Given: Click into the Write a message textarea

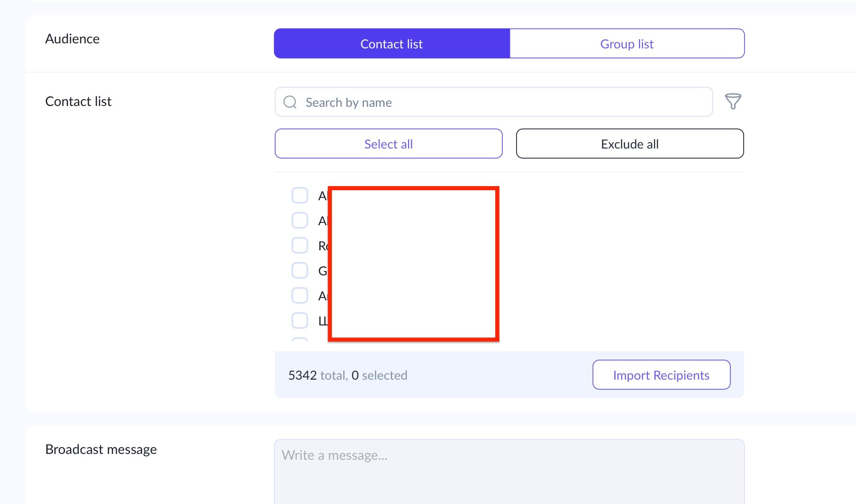Looking at the screenshot, I should click(509, 471).
